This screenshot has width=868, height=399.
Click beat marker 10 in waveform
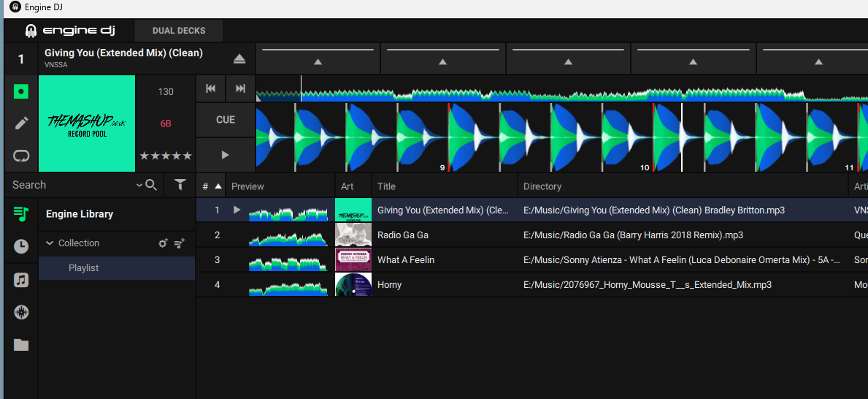(645, 167)
